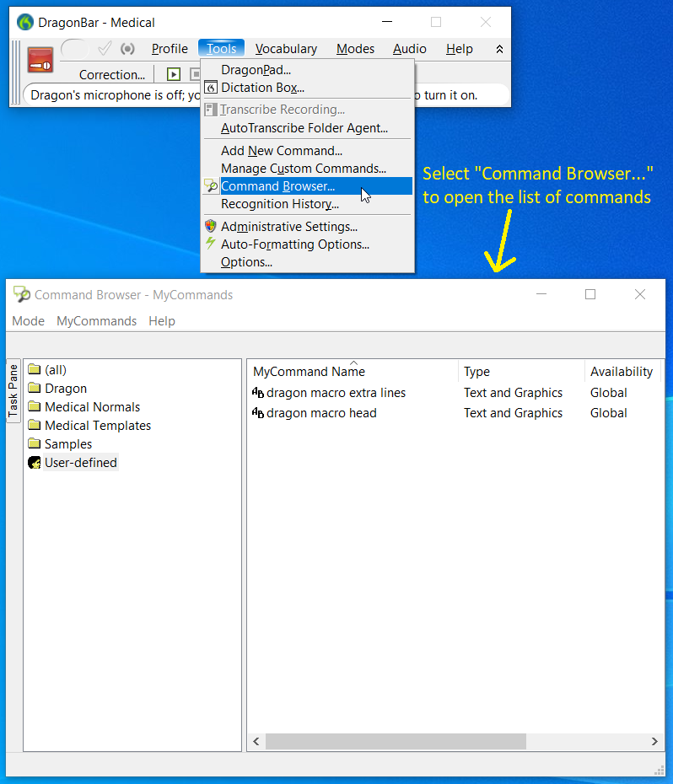Select Medical Templates folder label
Image resolution: width=673 pixels, height=784 pixels.
coord(98,425)
